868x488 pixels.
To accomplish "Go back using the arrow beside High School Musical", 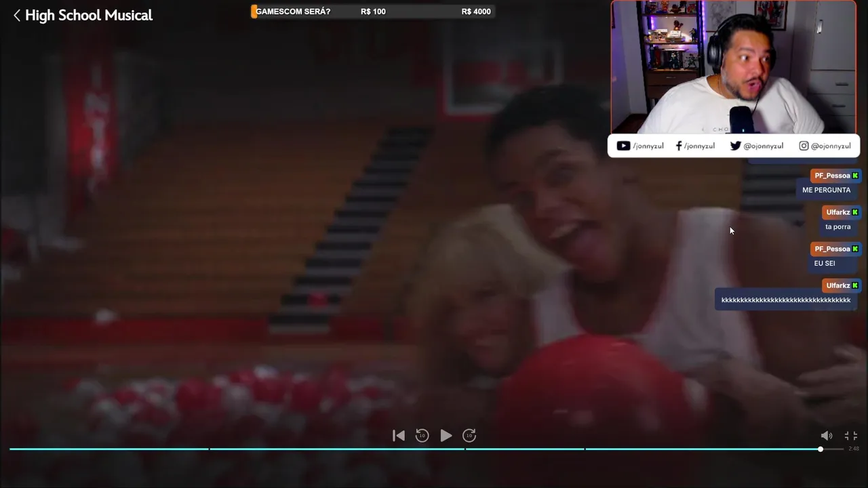I will tap(17, 15).
